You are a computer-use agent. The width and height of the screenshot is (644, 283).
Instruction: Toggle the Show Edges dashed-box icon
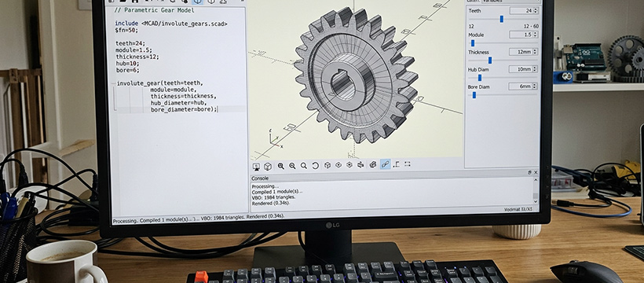407,164
